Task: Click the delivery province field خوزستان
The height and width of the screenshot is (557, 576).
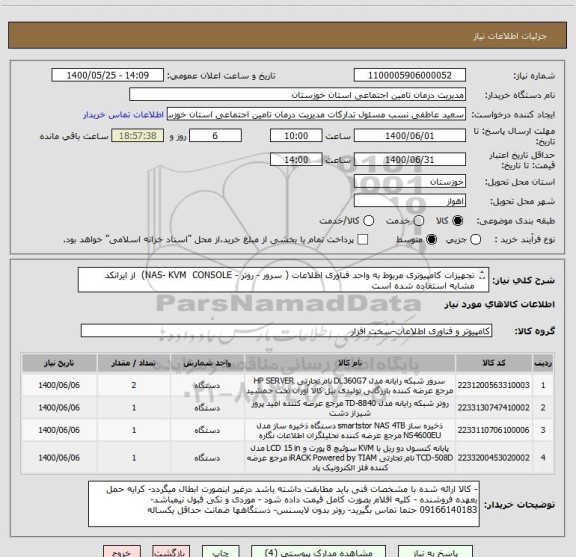Action: (x=410, y=182)
